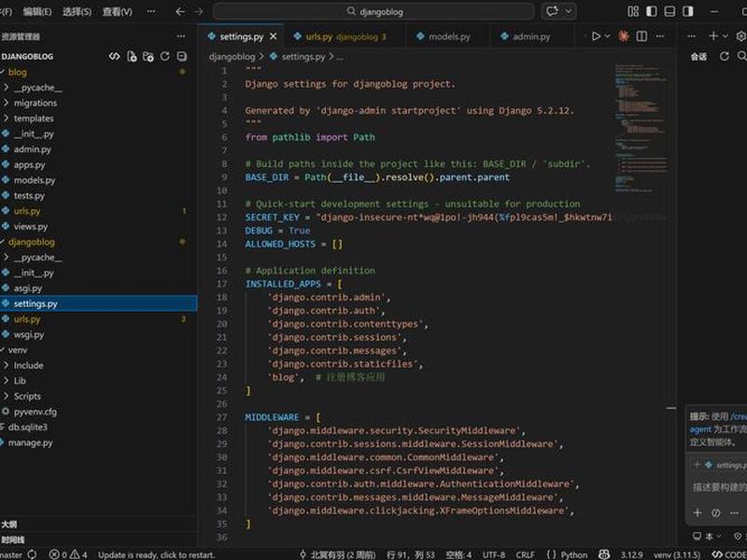Open the overflow menu after 查看(V)
The width and height of the screenshot is (747, 560).
[150, 11]
